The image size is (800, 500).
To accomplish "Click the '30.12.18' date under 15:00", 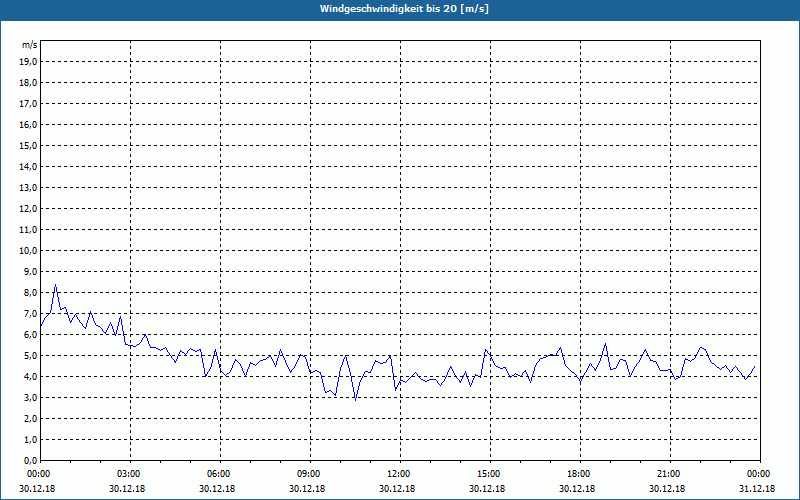I will 487,489.
